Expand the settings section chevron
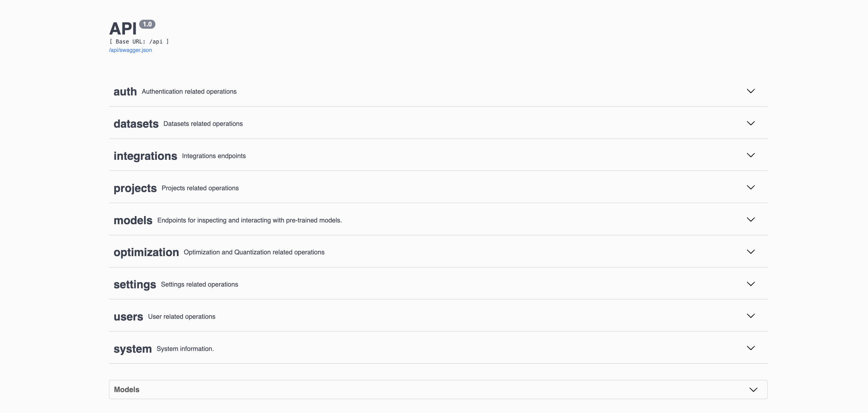Image resolution: width=868 pixels, height=413 pixels. (751, 284)
